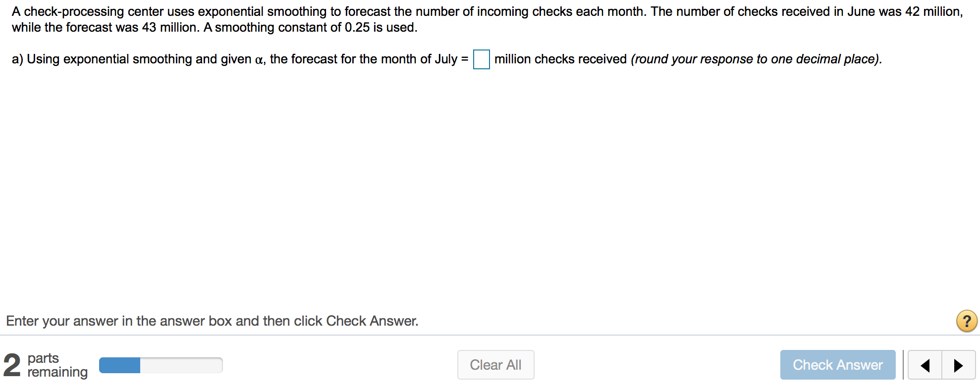Click the filled portion of the progress indicator

(120, 365)
